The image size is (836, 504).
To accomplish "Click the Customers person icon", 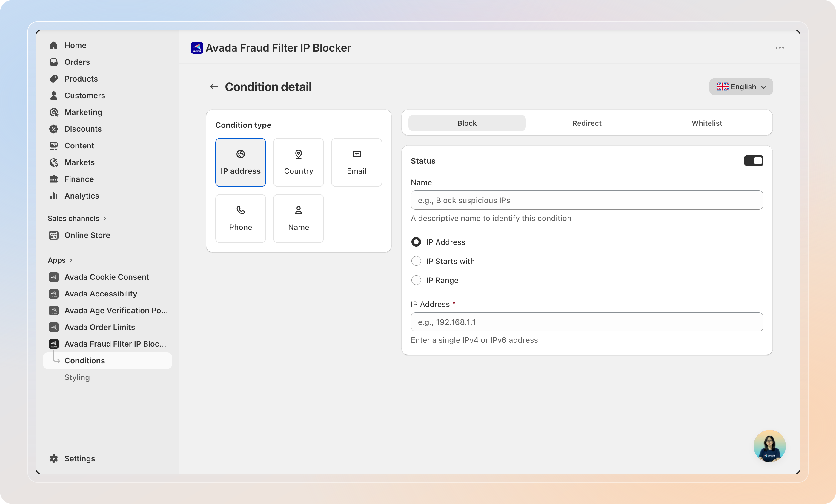I will pyautogui.click(x=54, y=95).
